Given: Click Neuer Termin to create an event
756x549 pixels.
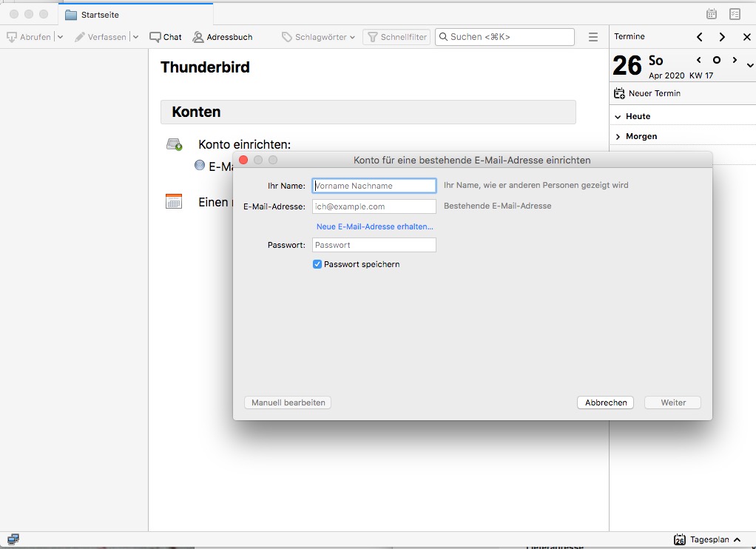Looking at the screenshot, I should coord(647,93).
